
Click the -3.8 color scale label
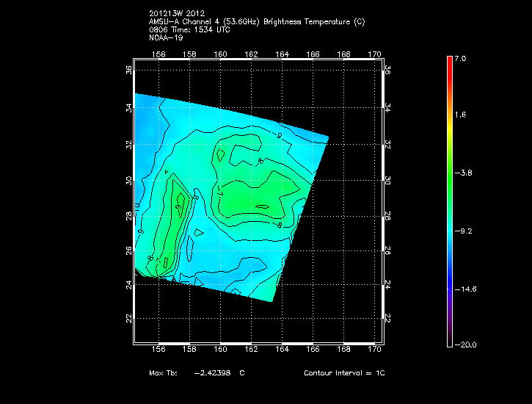[464, 173]
